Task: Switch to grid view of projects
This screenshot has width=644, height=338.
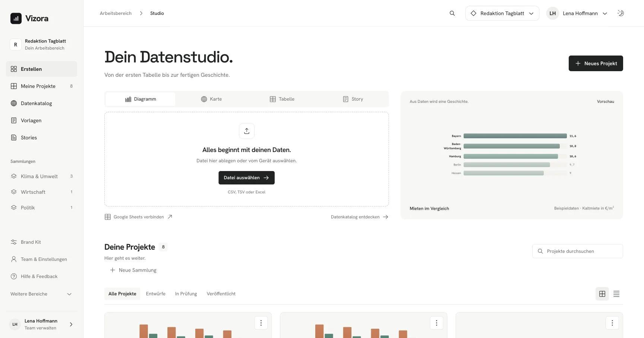Action: tap(602, 294)
